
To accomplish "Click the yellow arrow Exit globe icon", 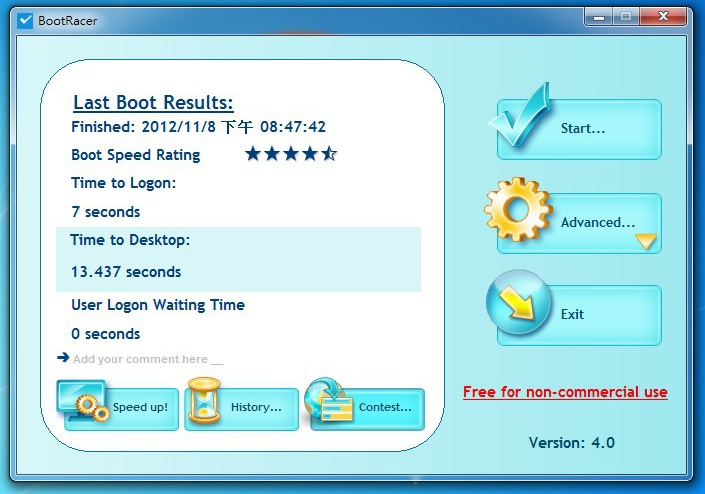I will (x=518, y=302).
